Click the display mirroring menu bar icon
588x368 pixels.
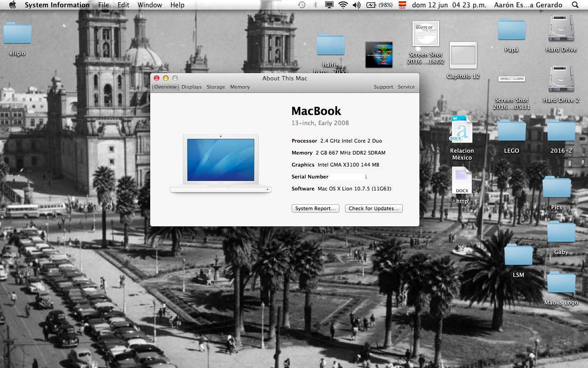tap(329, 5)
